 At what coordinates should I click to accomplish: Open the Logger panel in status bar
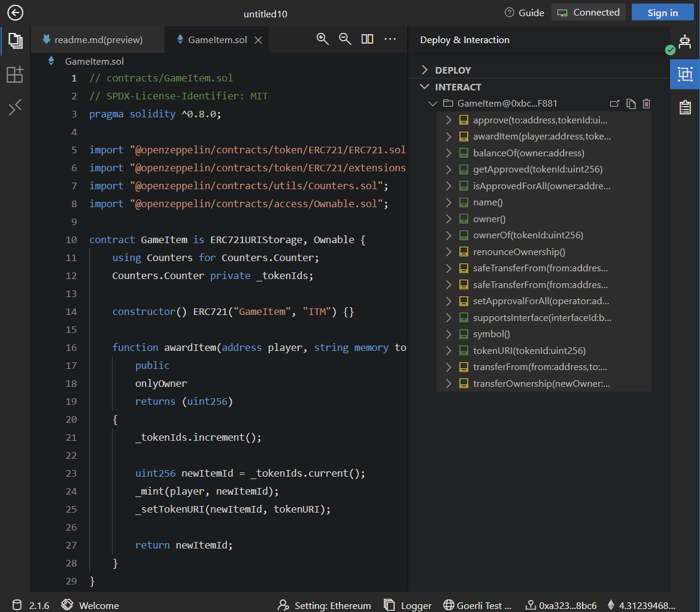click(408, 605)
